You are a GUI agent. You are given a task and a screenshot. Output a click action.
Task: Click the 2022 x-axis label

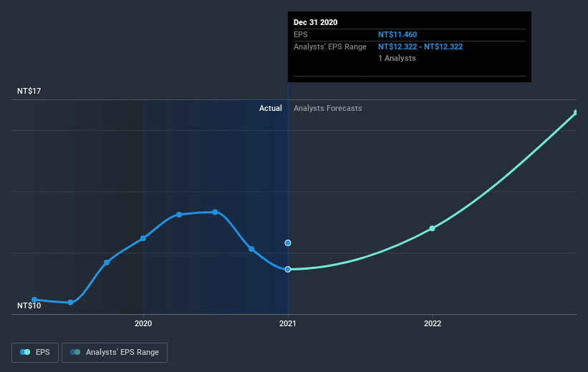coord(433,323)
